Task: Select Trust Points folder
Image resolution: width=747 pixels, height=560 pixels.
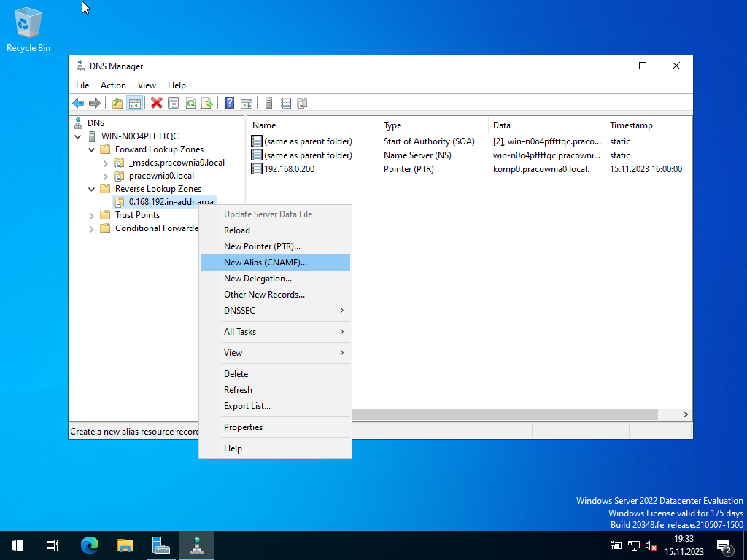Action: click(137, 215)
